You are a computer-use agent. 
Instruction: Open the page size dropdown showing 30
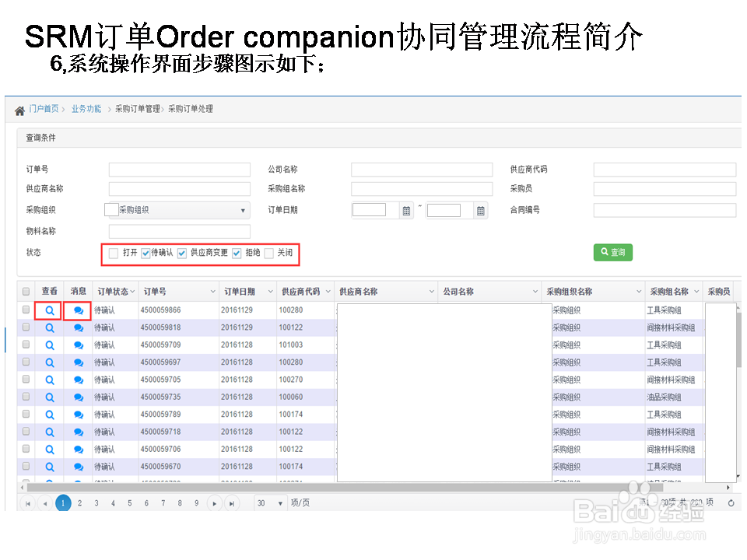pyautogui.click(x=270, y=502)
